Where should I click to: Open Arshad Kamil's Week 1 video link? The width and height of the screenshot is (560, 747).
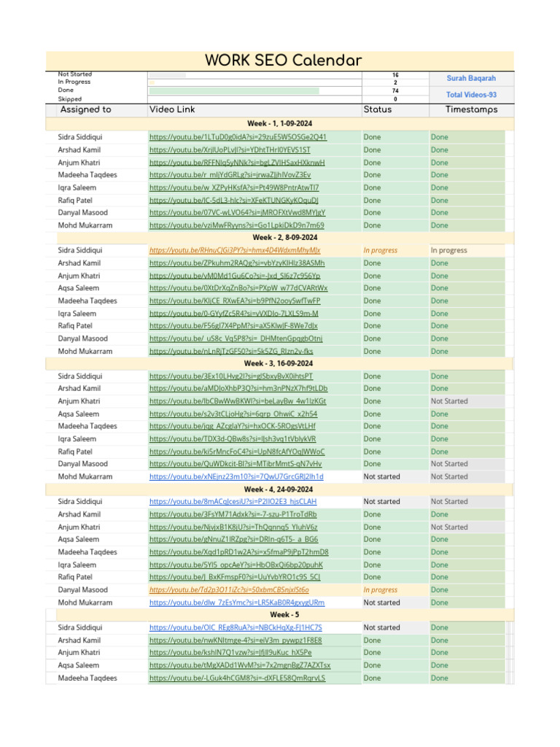pos(230,150)
